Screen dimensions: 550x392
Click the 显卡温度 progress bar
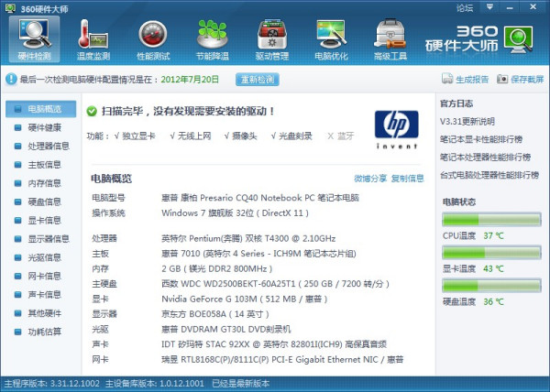491,253
